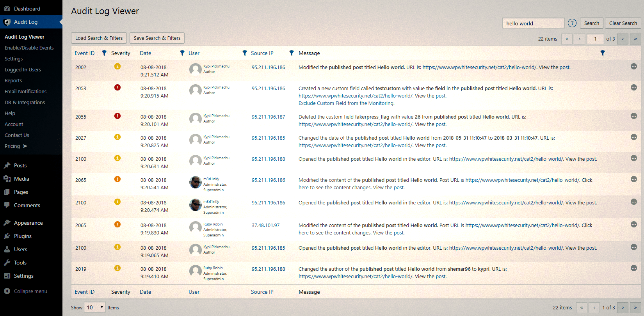Open source IP link 37.48.101.97

pyautogui.click(x=265, y=225)
